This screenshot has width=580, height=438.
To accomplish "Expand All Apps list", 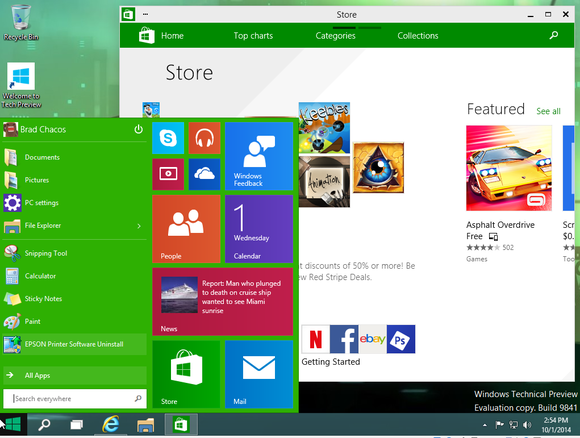I will (x=74, y=375).
